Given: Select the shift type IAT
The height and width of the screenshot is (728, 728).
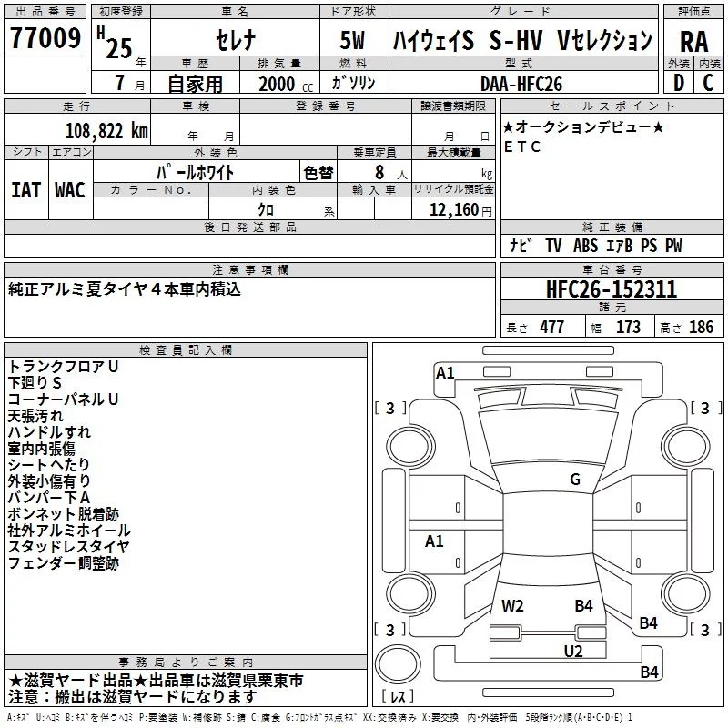Looking at the screenshot, I should click(26, 190).
